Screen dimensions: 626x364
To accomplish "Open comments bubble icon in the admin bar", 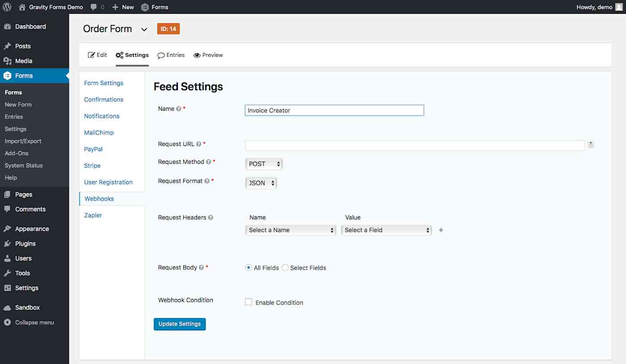I will tap(93, 7).
